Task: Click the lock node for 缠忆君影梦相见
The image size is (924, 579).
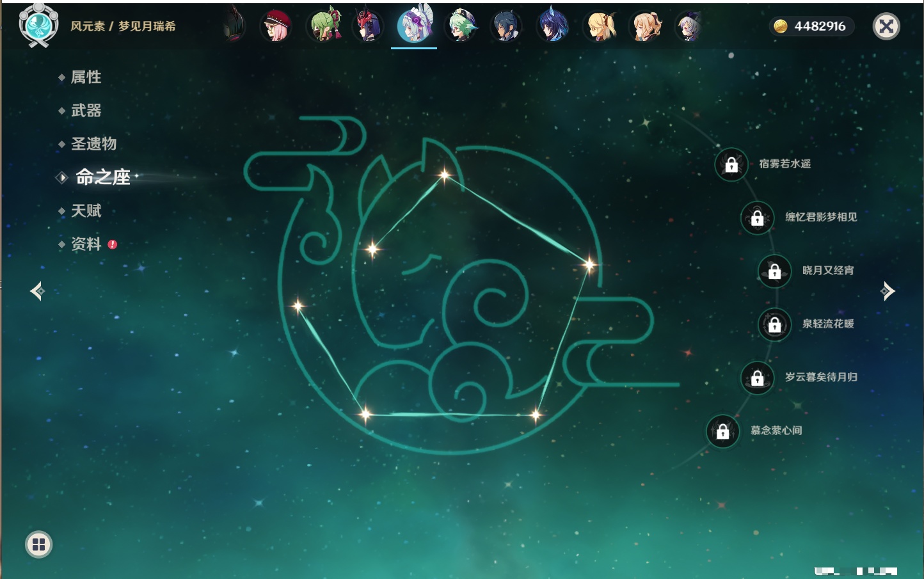Action: [757, 218]
